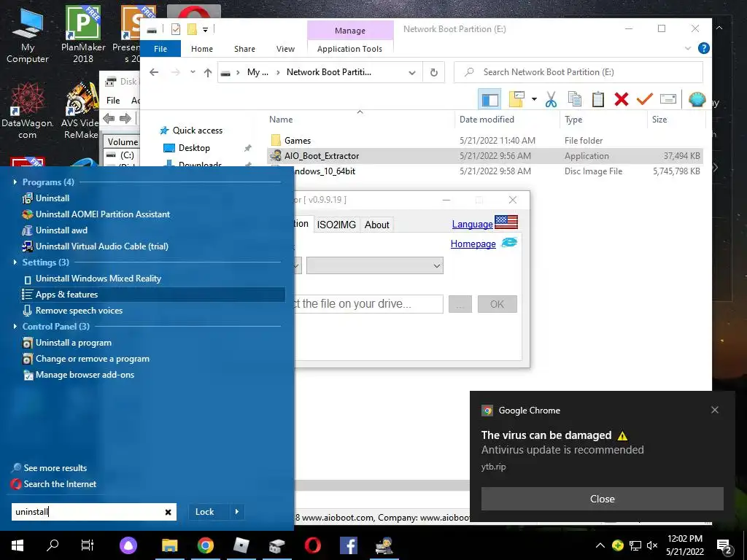
Task: Open the Application Tools tab
Action: click(349, 49)
